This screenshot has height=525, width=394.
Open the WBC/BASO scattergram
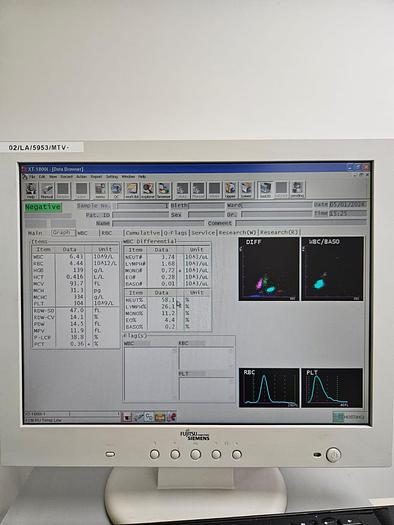(x=332, y=269)
